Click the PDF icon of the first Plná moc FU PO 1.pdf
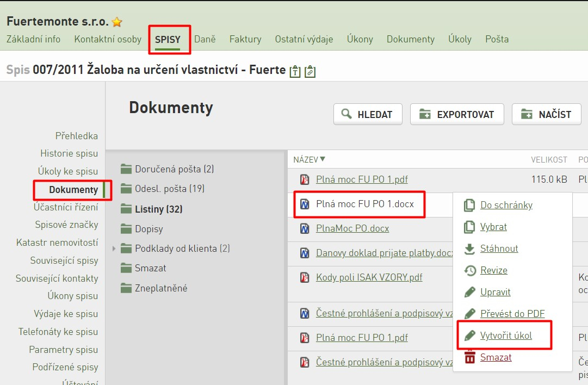 tap(305, 179)
